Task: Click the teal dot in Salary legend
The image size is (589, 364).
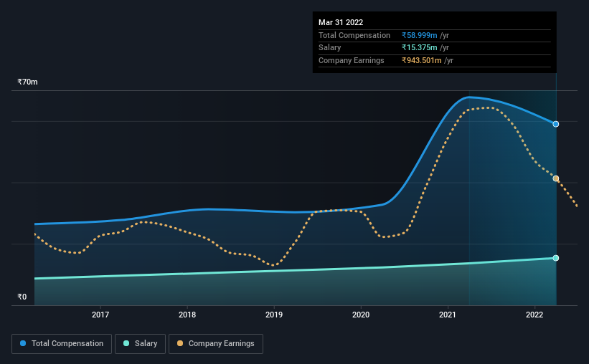Action: pyautogui.click(x=126, y=343)
